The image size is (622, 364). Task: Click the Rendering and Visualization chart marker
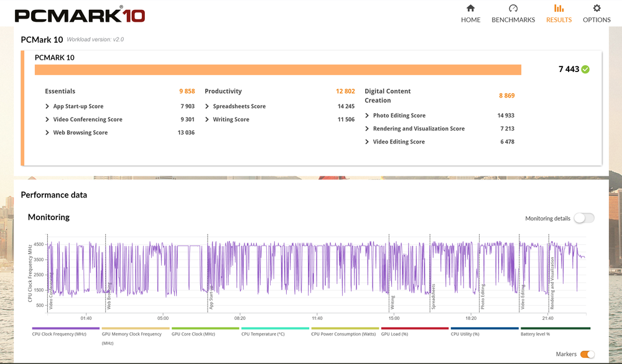tap(552, 283)
